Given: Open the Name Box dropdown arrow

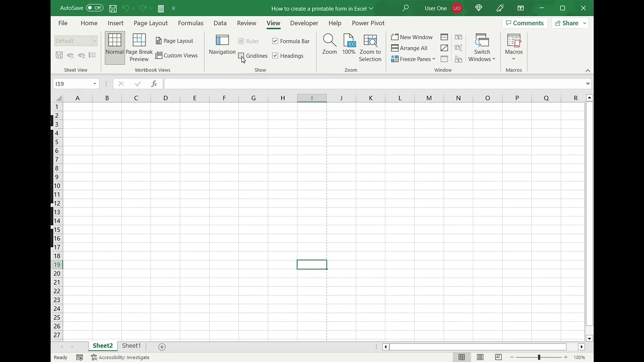Looking at the screenshot, I should pyautogui.click(x=95, y=84).
